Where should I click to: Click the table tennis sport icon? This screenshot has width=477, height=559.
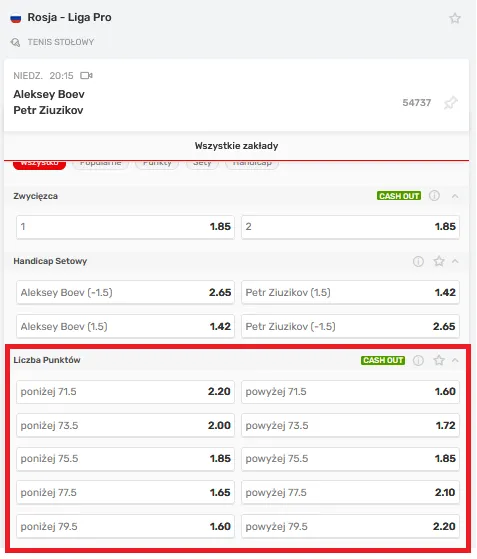(15, 42)
